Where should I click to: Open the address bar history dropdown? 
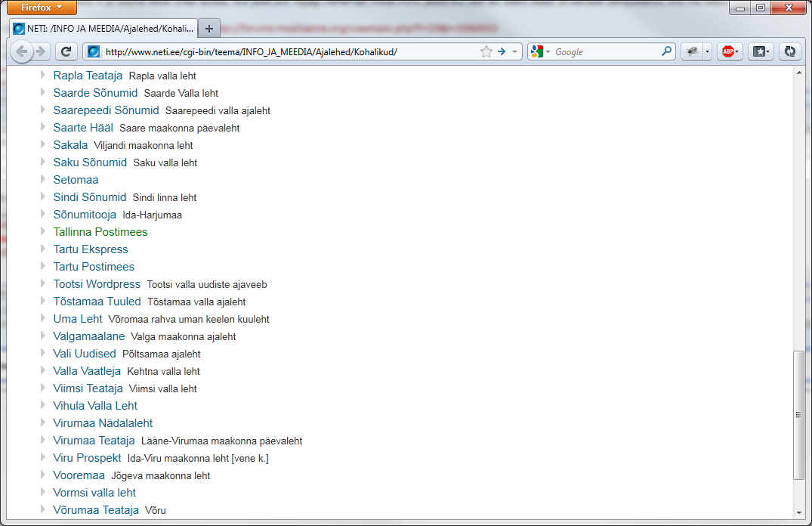pos(514,51)
